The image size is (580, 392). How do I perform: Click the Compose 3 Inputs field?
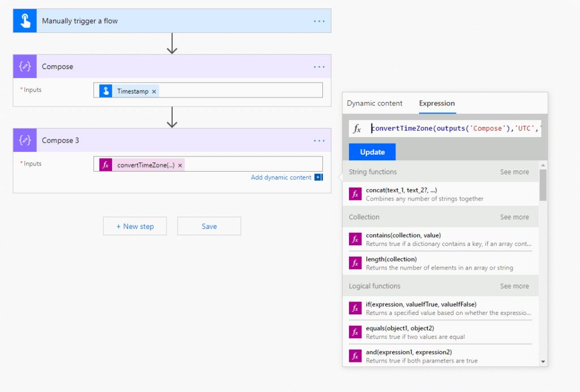pos(208,164)
